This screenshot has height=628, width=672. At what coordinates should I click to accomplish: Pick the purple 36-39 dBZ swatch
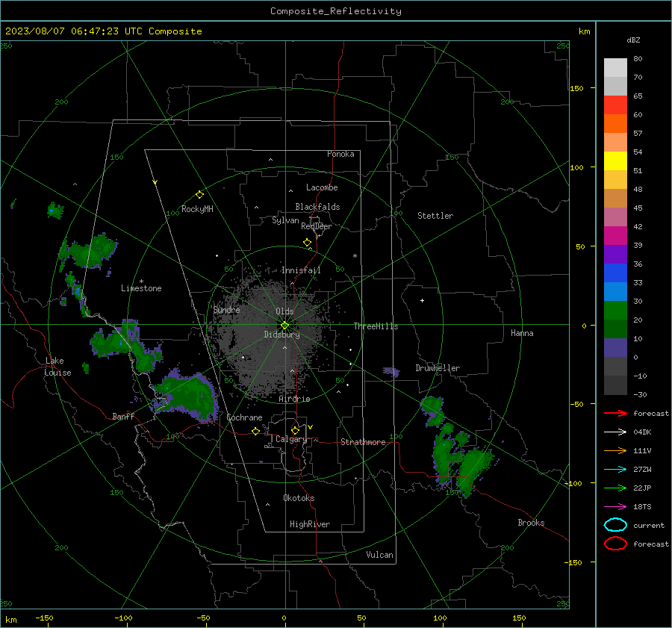point(615,254)
